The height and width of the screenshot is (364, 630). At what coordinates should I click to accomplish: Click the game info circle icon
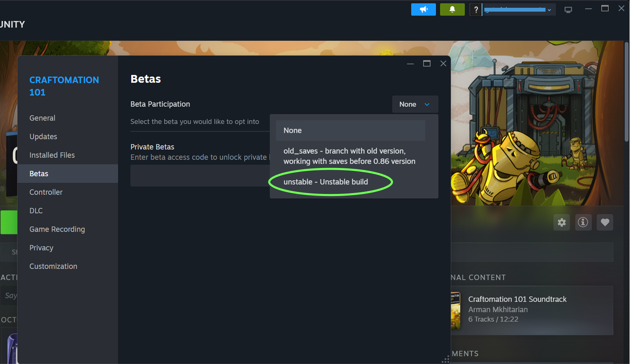click(583, 222)
